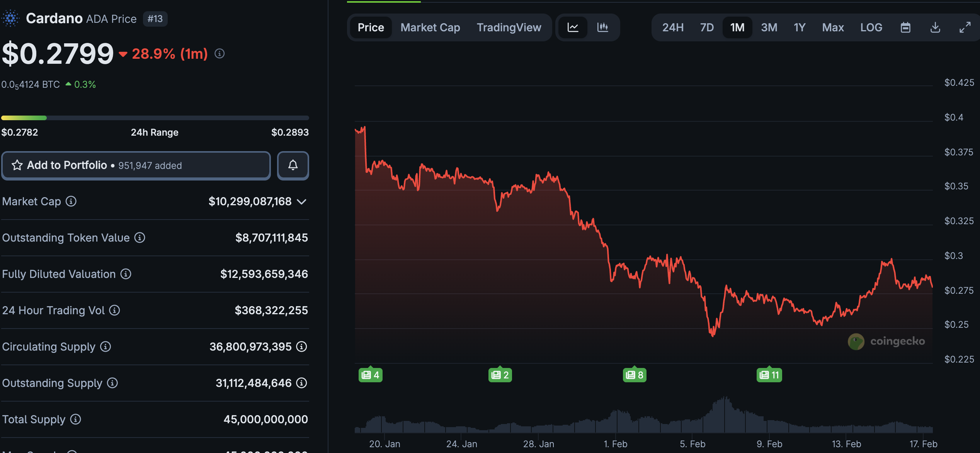Expand the Market Cap dropdown chevron
This screenshot has width=980, height=453.
301,202
